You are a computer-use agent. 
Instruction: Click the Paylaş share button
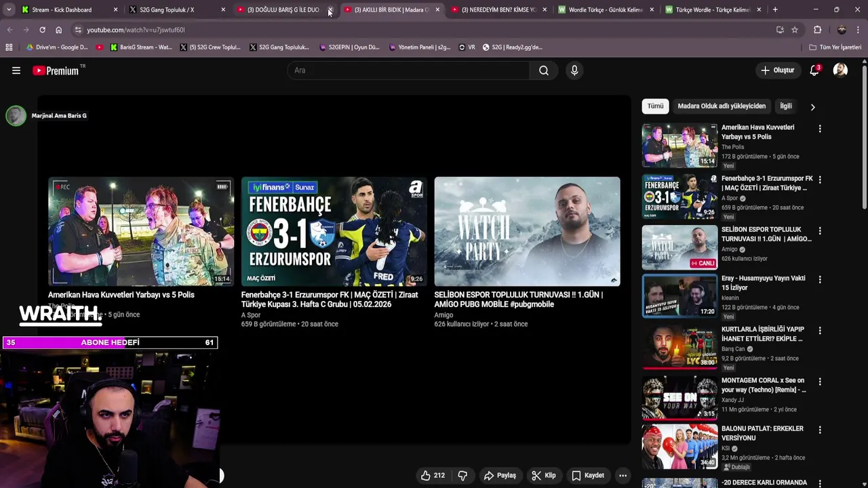pos(500,476)
